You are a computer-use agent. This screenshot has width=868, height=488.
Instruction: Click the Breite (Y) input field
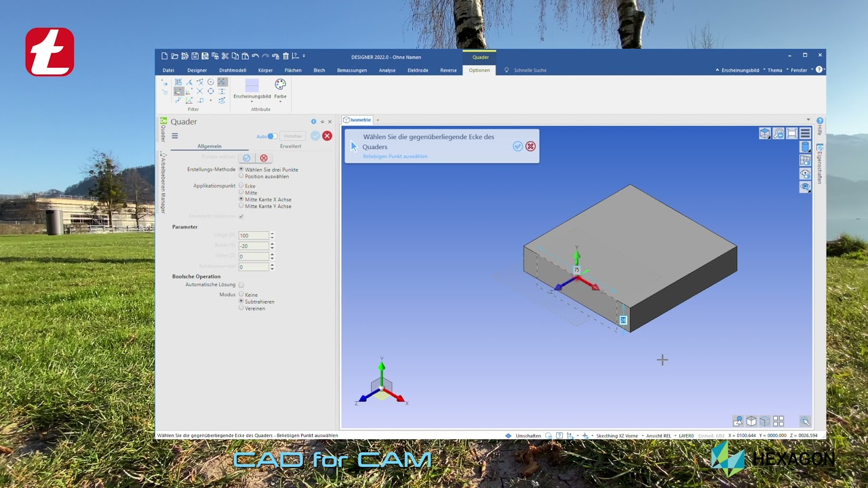click(x=254, y=246)
